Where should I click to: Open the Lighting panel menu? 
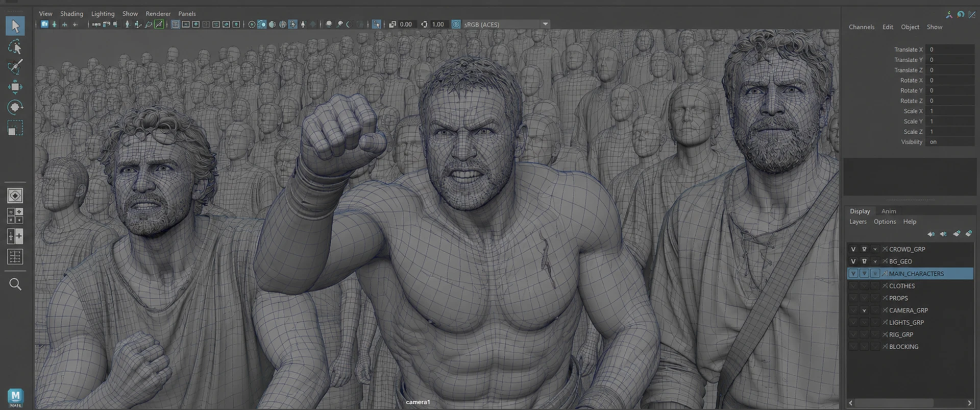pyautogui.click(x=103, y=14)
